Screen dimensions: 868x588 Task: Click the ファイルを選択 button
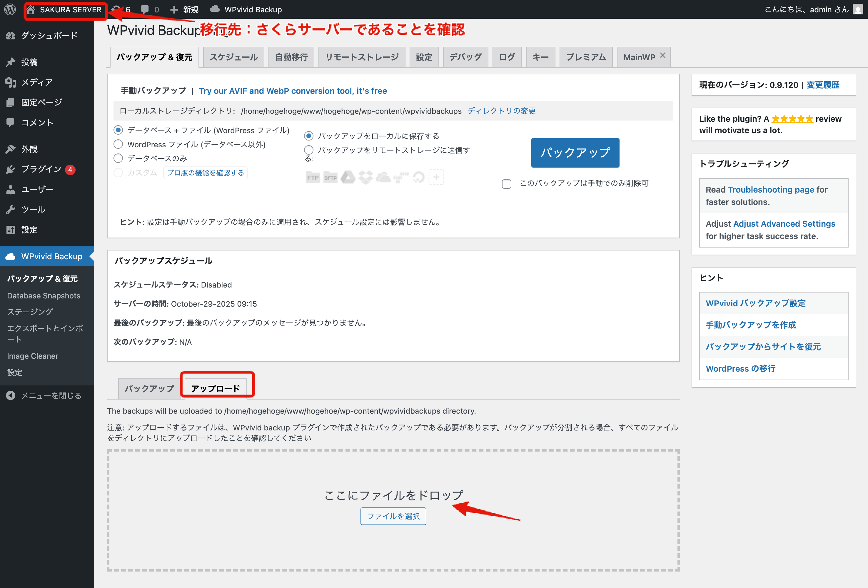pyautogui.click(x=393, y=516)
